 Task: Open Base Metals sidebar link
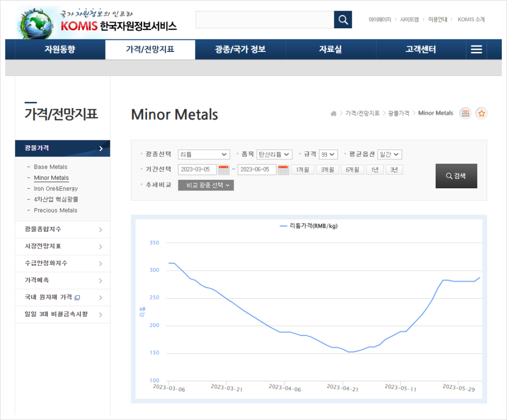(51, 167)
